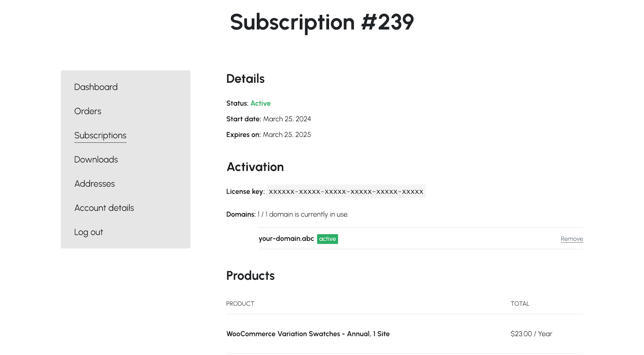Click the PRODUCT column header
The width and height of the screenshot is (644, 355).
240,304
